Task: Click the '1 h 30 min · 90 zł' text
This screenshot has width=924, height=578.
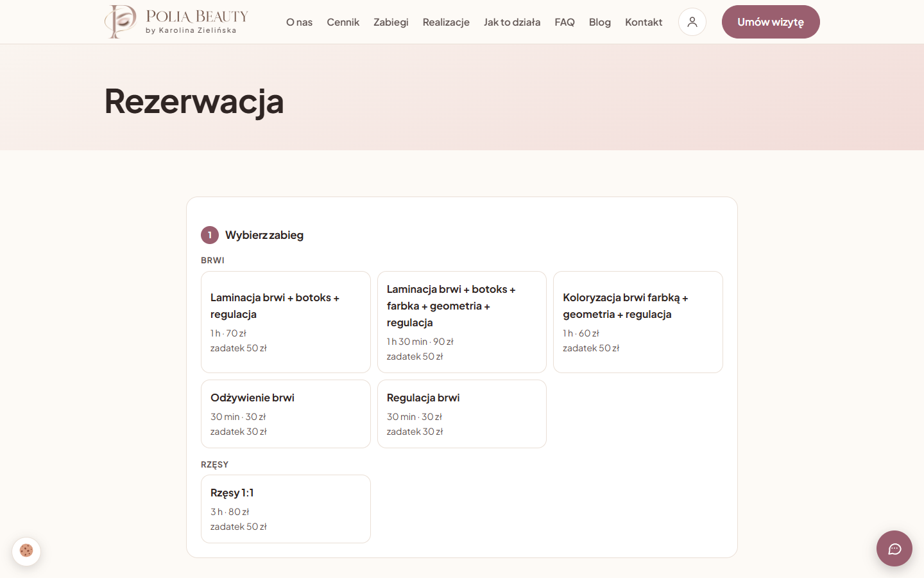Action: (x=420, y=342)
